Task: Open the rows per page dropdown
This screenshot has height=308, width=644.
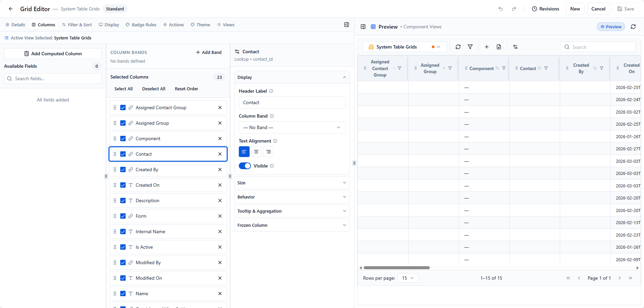Action: [x=408, y=278]
